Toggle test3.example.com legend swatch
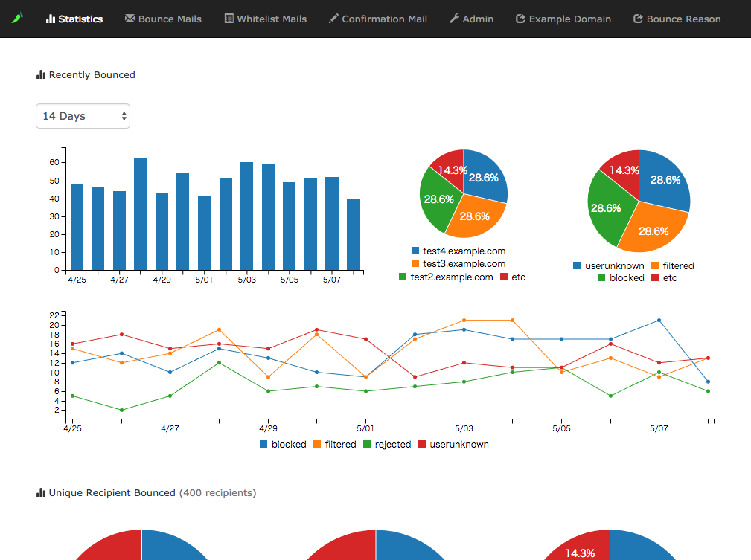The height and width of the screenshot is (560, 751). (x=415, y=263)
